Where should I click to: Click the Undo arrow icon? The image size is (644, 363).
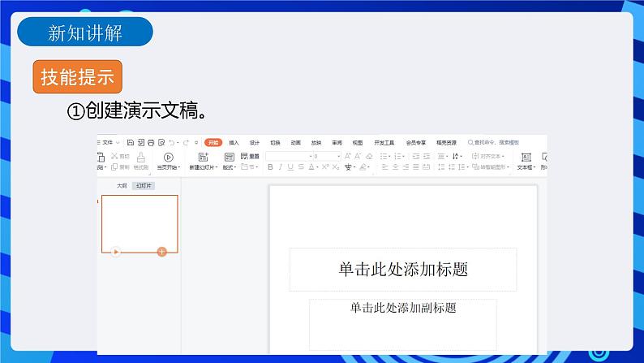point(172,142)
